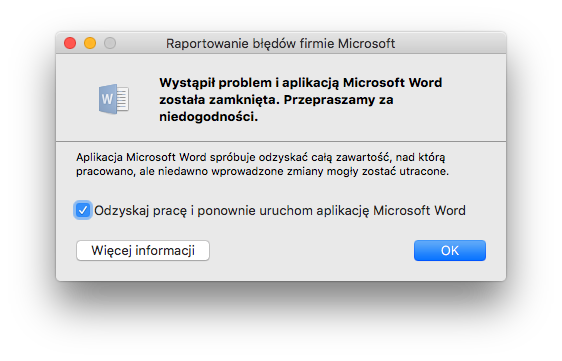Click the title Raportowanie błędów firmie Microsoft

point(280,43)
